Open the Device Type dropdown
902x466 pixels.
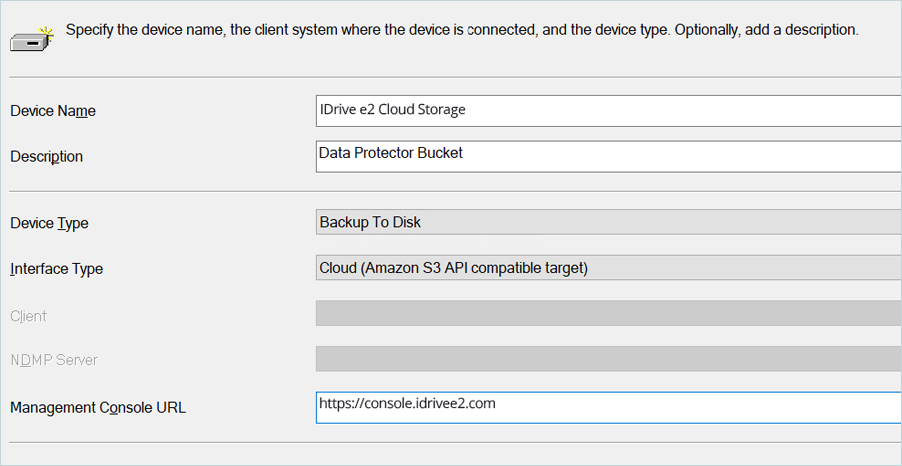[x=608, y=222]
